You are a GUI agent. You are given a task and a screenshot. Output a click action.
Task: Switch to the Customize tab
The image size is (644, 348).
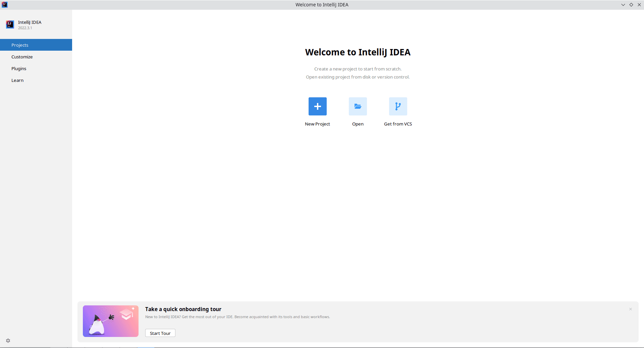coord(36,57)
